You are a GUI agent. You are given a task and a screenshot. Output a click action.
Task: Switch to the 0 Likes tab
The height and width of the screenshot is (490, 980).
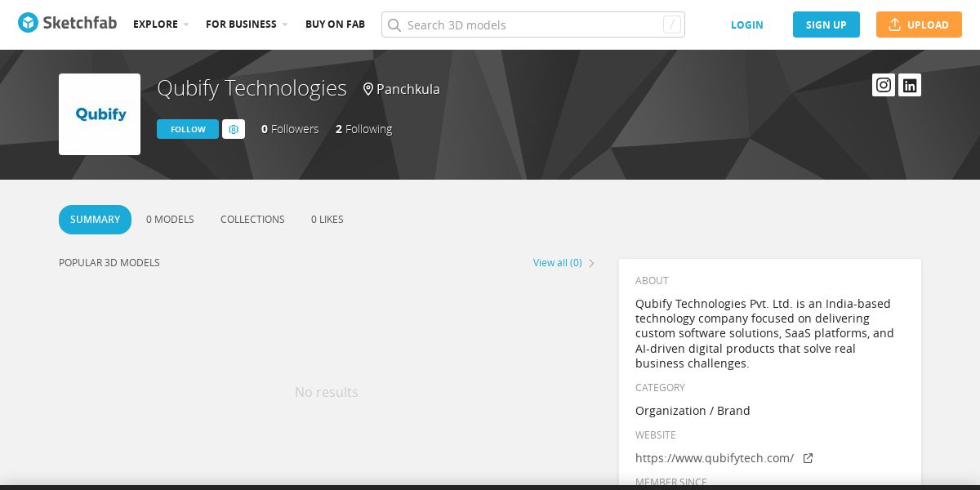click(327, 220)
